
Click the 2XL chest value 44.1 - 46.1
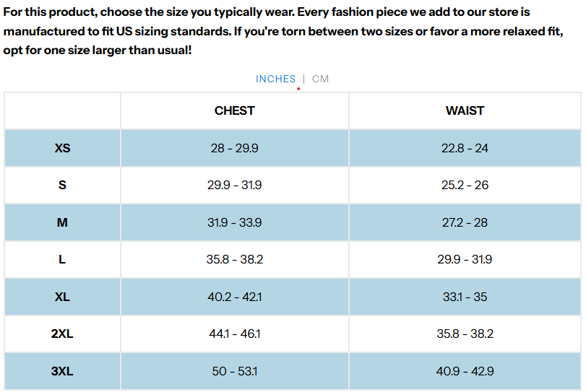235,334
